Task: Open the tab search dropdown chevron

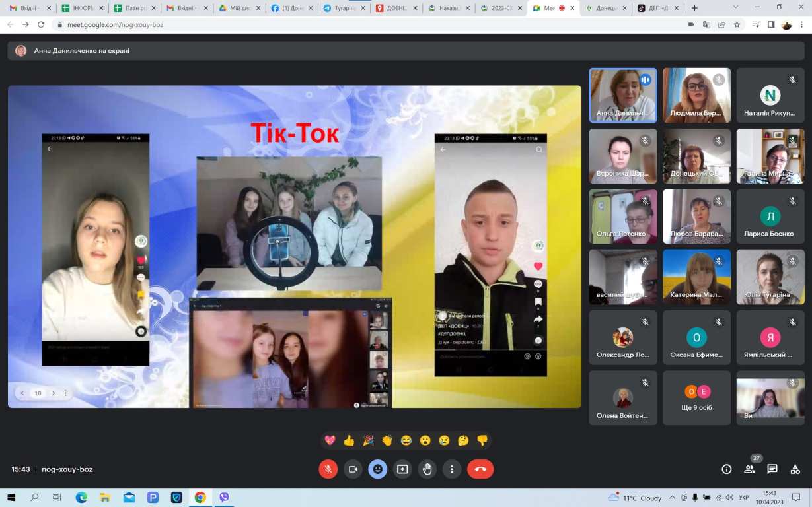Action: (735, 7)
